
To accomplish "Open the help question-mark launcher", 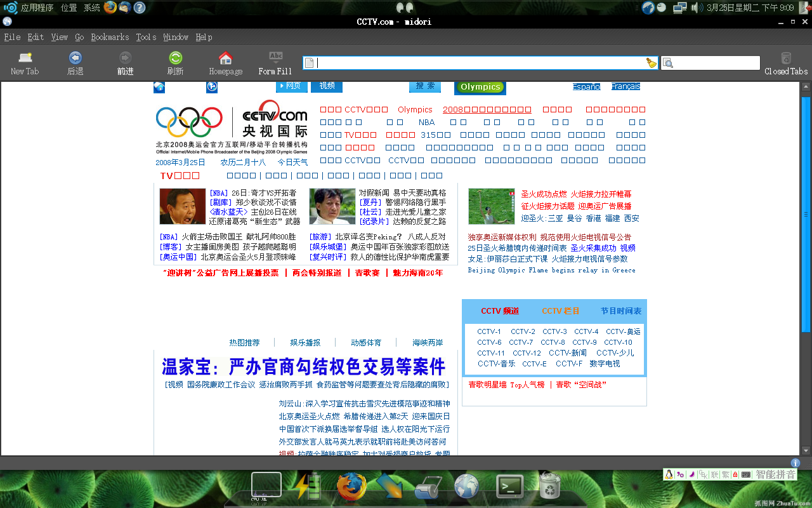I will (x=140, y=7).
